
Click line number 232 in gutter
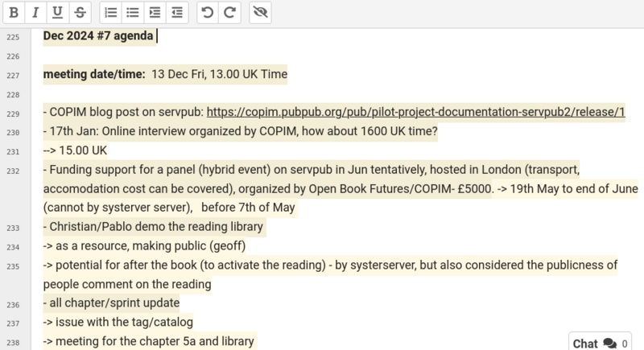click(11, 171)
